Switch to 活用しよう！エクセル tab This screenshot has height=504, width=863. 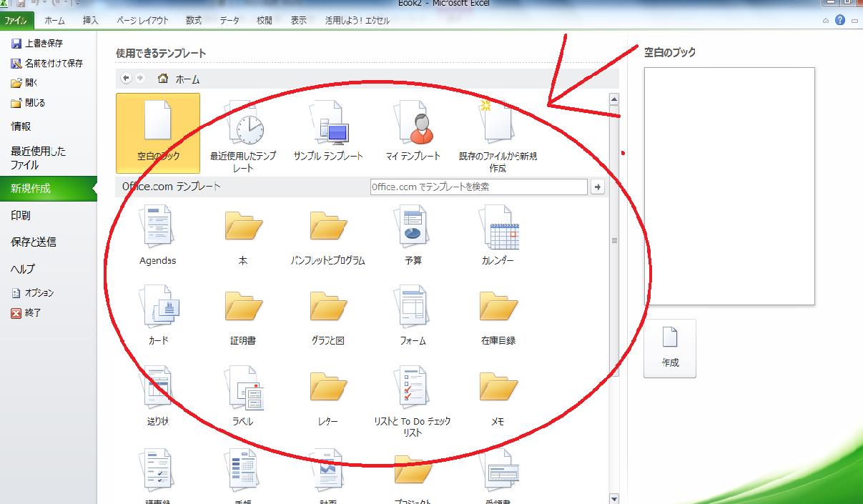tap(357, 21)
